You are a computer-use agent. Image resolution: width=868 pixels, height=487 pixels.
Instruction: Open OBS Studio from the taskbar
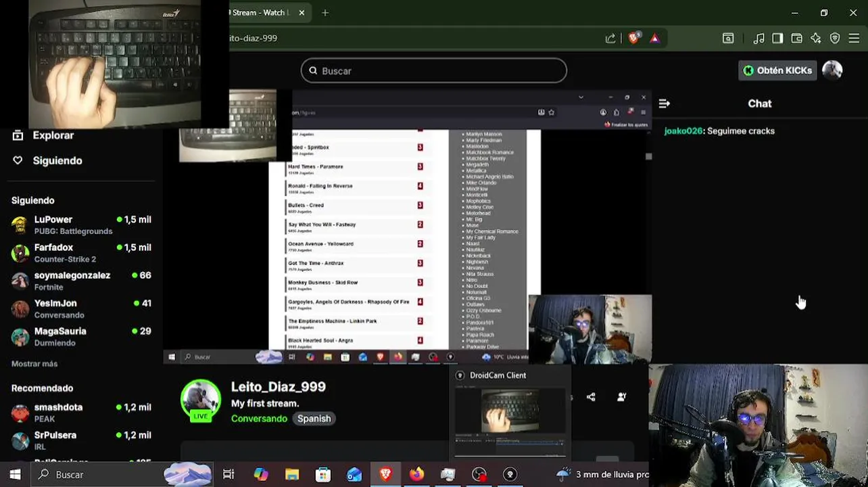click(x=479, y=475)
